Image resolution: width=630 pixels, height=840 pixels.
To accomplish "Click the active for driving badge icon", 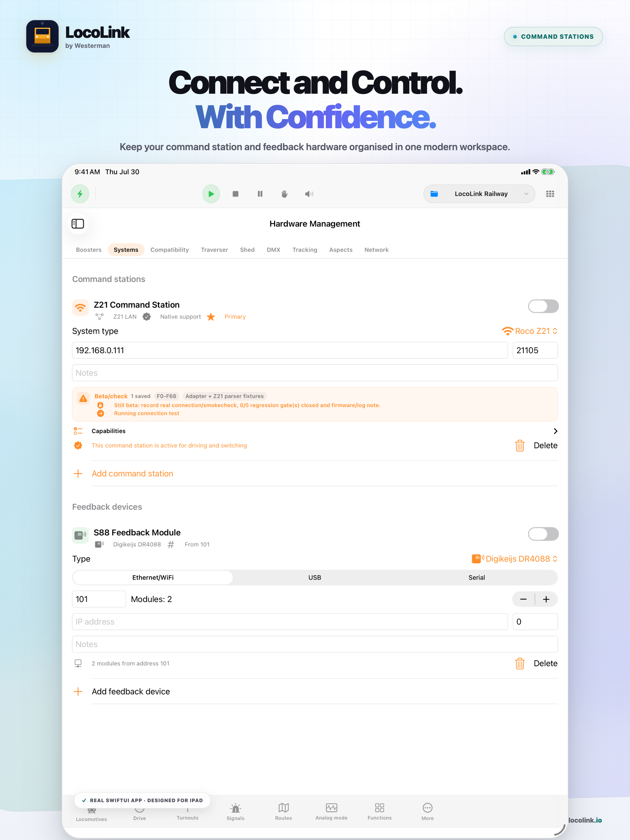I will (78, 445).
